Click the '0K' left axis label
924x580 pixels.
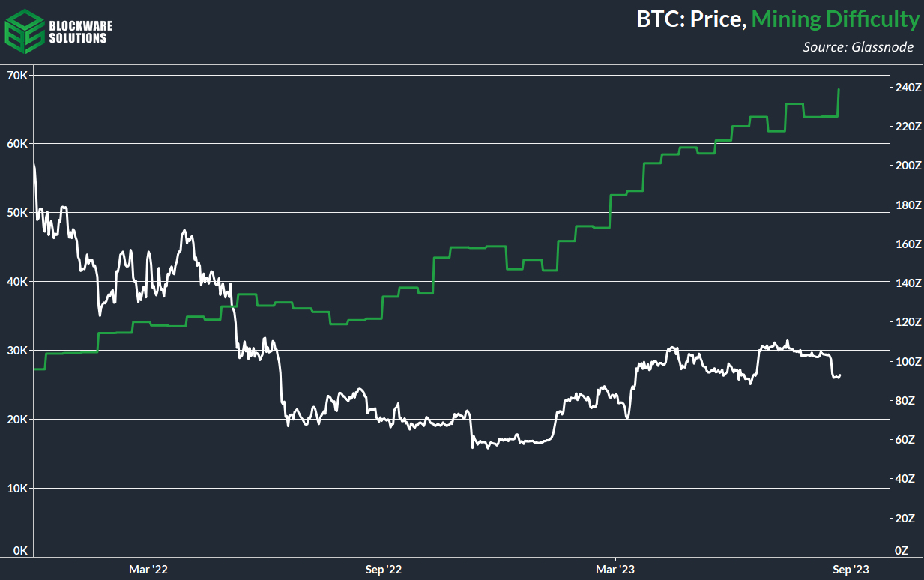point(21,550)
